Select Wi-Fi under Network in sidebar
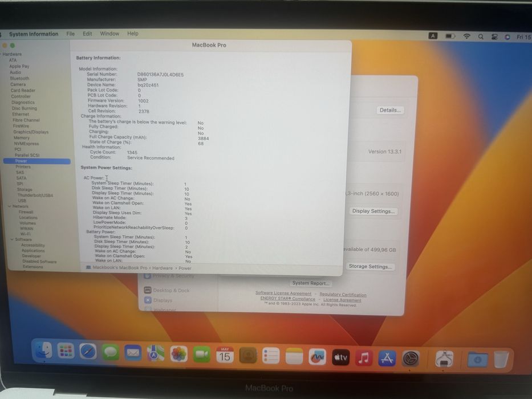This screenshot has height=399, width=532. click(25, 234)
